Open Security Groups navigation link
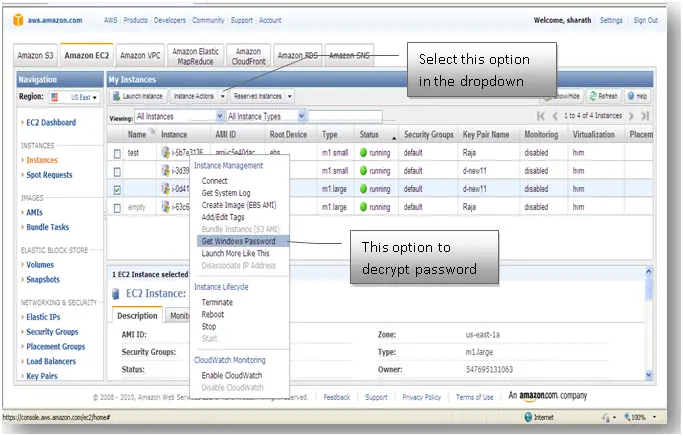This screenshot has width=683, height=436. click(52, 331)
